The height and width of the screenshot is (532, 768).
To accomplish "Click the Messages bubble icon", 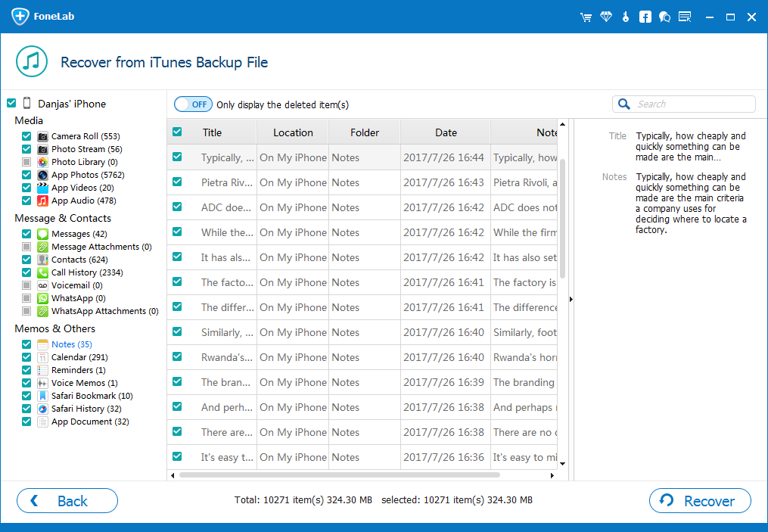I will tap(42, 234).
